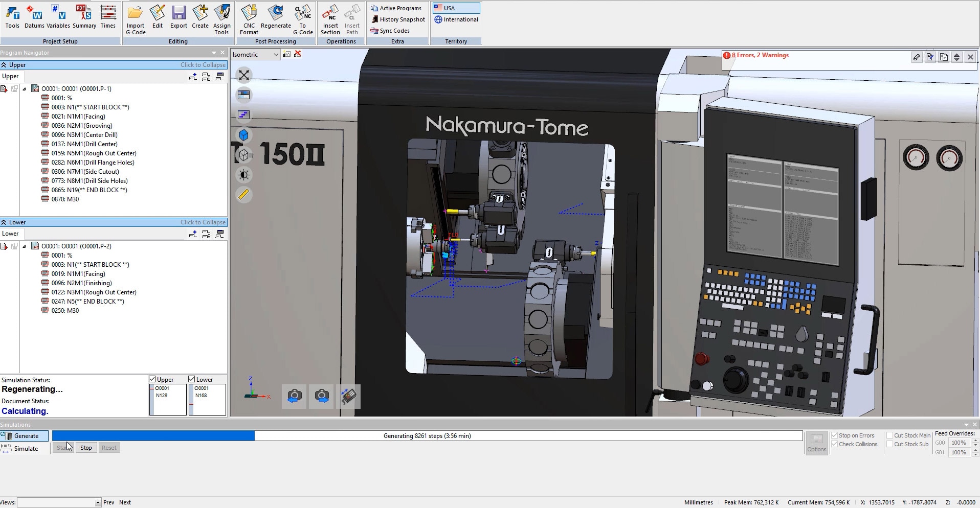
Task: Open the Views combo box dropdown
Action: click(x=98, y=503)
